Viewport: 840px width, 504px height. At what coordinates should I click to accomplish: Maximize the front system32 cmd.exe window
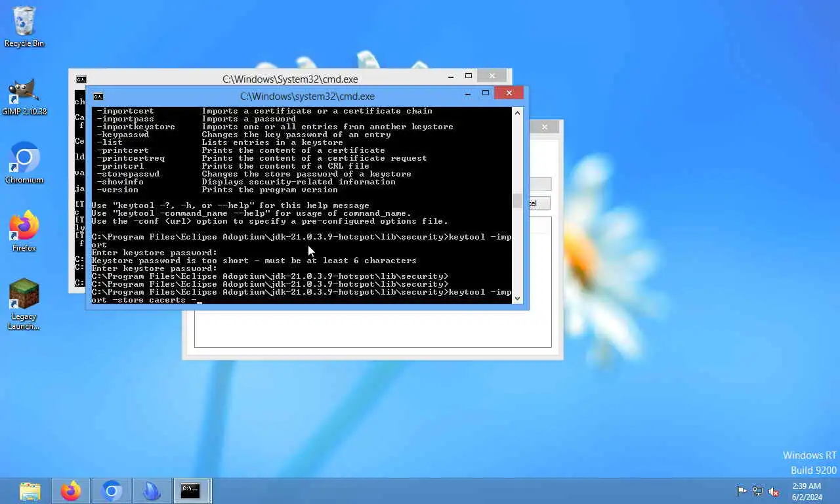486,93
